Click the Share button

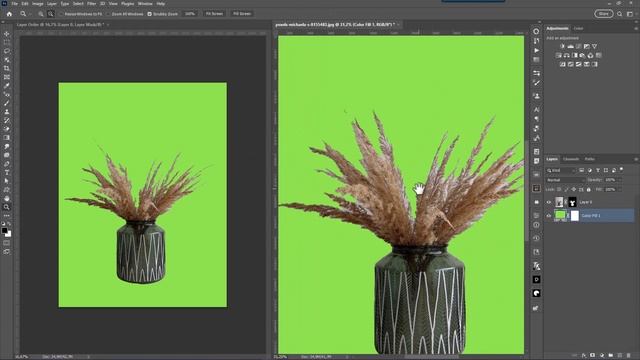[x=604, y=14]
